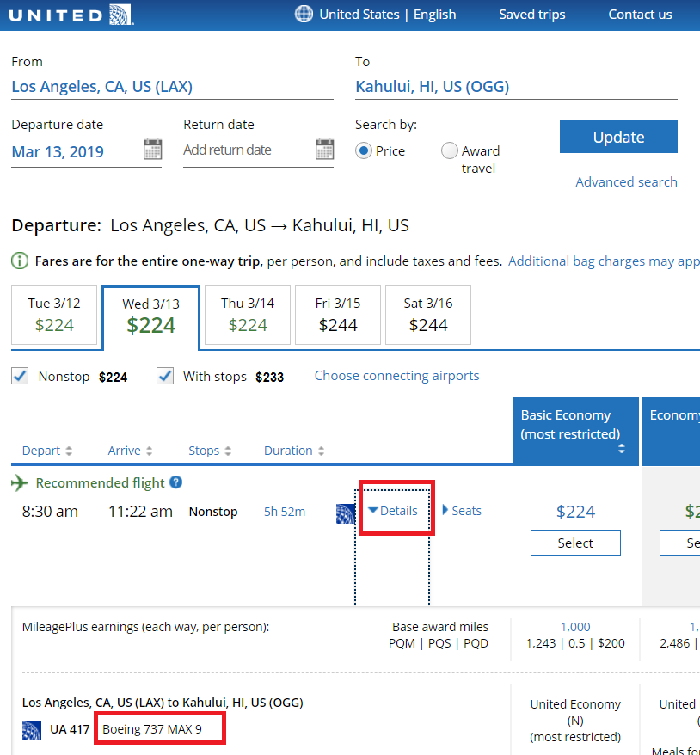Click the Basic Economy column header

575,432
